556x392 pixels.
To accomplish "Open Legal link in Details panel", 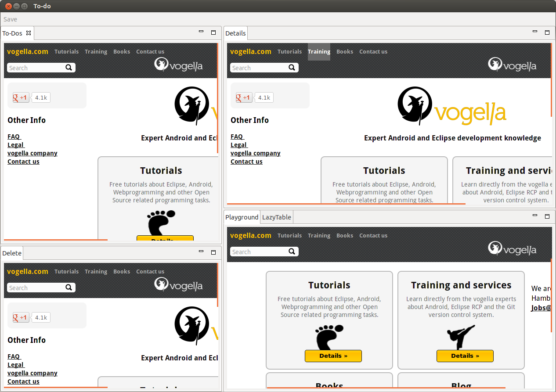I will 238,145.
